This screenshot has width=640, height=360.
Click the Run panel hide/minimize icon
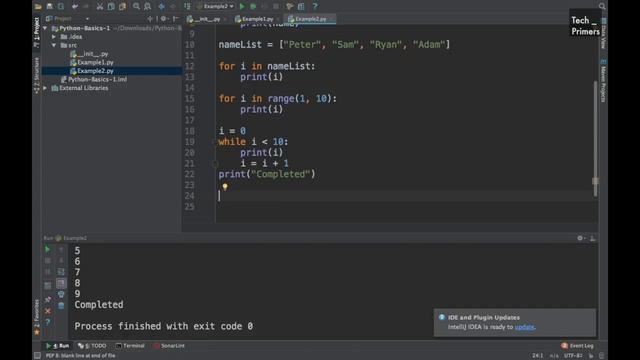coord(592,238)
